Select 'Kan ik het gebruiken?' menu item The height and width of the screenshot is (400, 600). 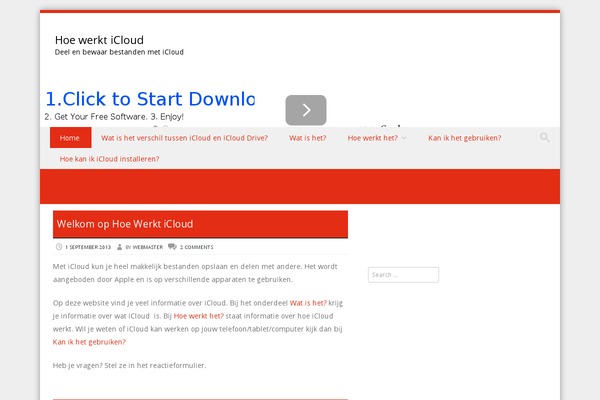[465, 138]
